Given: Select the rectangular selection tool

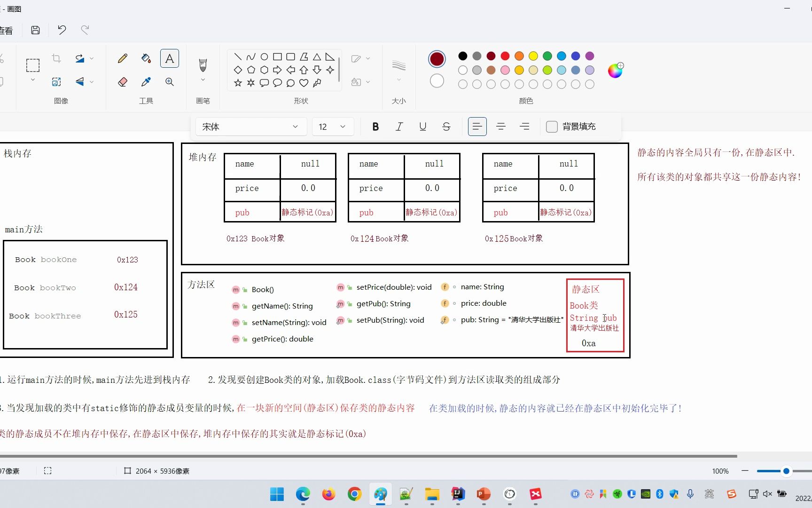Looking at the screenshot, I should (x=33, y=65).
